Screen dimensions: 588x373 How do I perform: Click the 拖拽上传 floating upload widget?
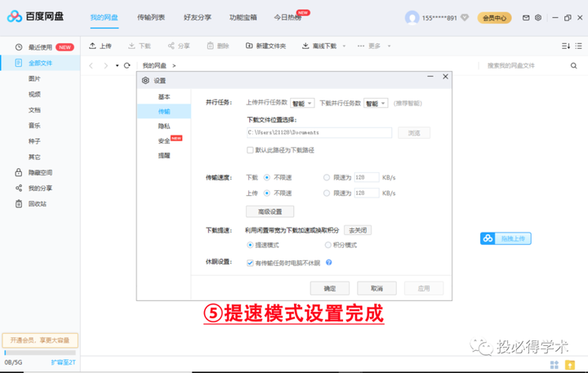pos(506,238)
